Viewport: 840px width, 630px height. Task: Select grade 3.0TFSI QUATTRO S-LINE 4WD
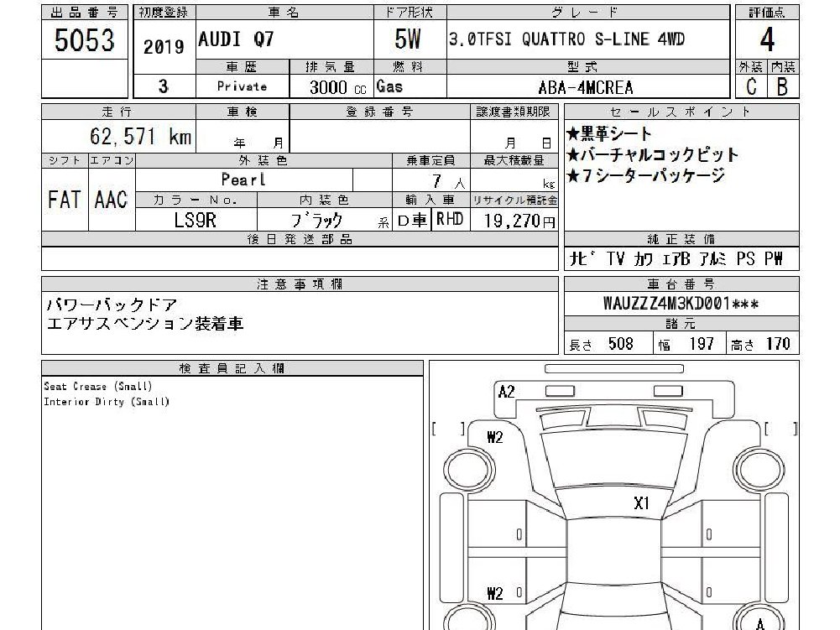(566, 39)
